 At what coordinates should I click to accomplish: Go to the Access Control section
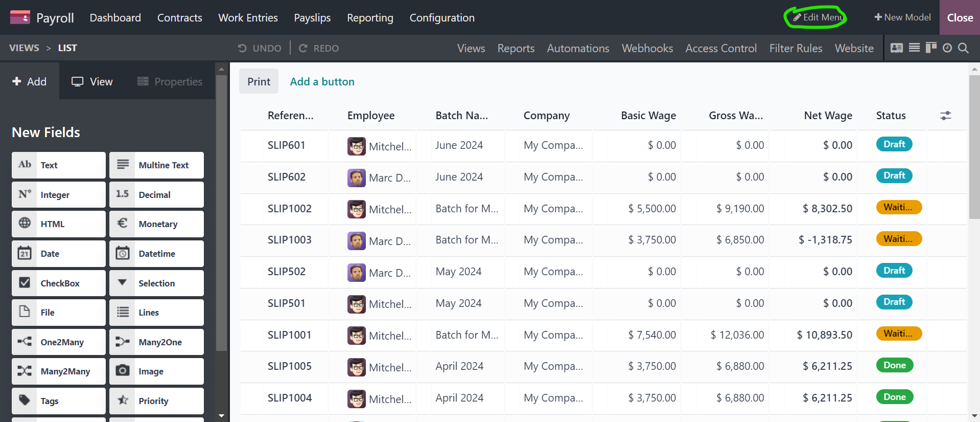tap(721, 48)
